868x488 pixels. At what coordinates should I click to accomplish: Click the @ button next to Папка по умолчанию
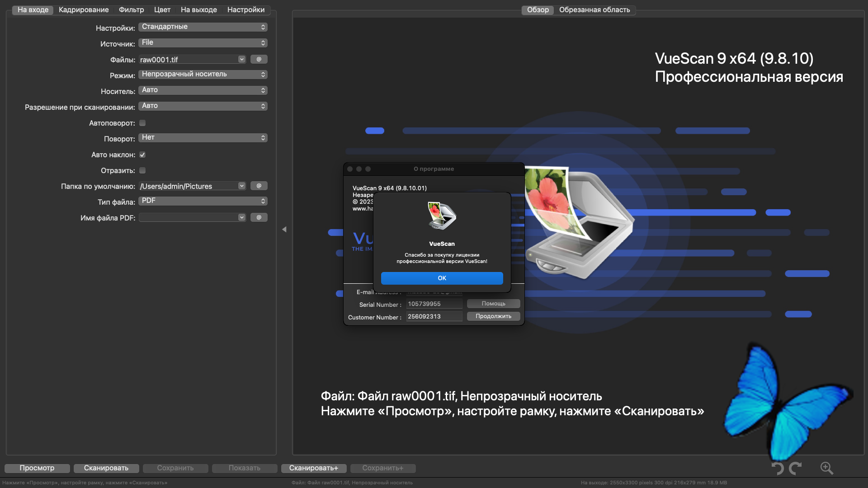259,186
